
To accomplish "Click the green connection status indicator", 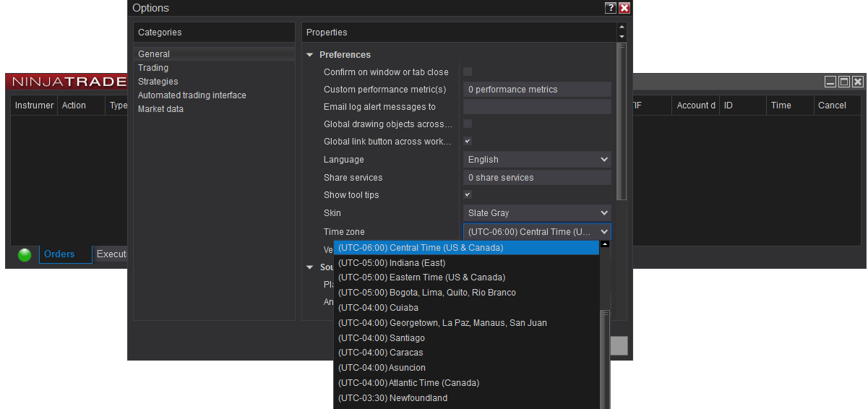I will tap(25, 254).
